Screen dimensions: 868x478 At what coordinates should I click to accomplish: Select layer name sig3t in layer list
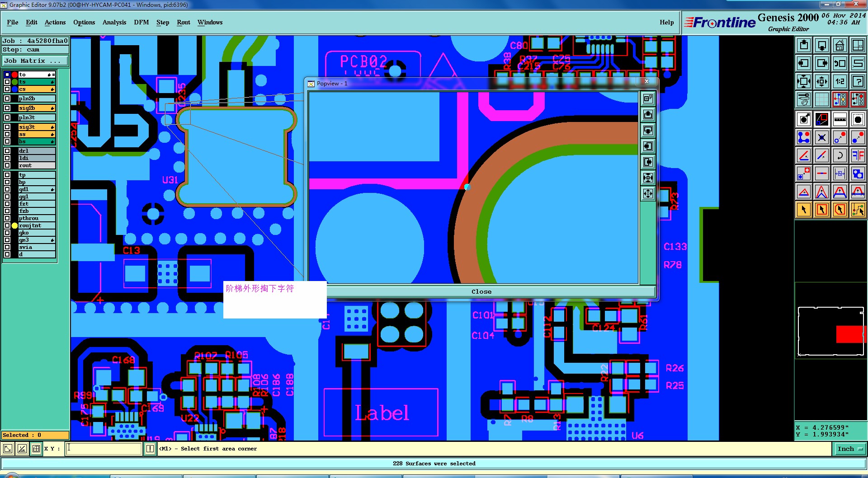tap(37, 127)
